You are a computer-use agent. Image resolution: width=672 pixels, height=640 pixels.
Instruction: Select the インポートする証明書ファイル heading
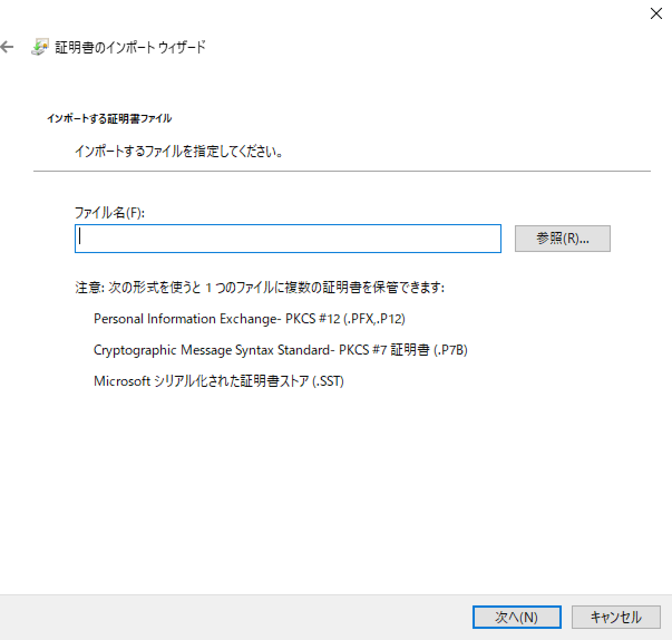pos(109,119)
